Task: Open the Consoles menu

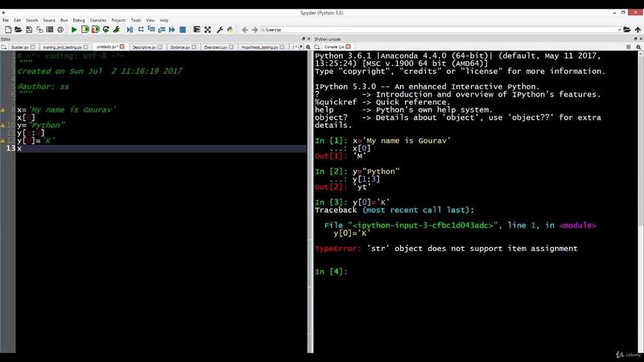Action: [x=98, y=20]
